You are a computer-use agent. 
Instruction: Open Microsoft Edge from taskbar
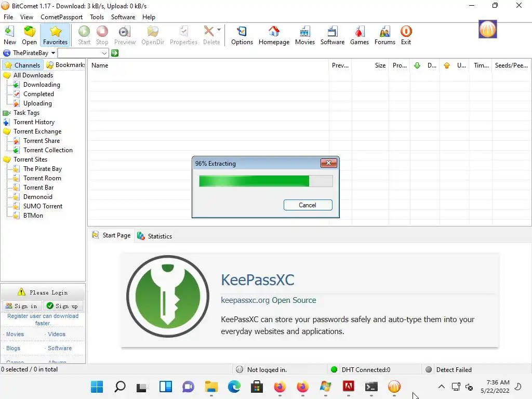(x=234, y=387)
